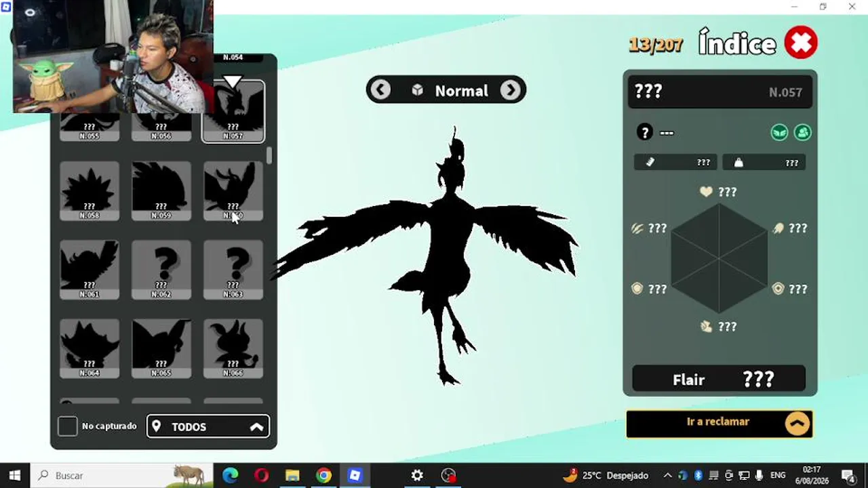Image resolution: width=868 pixels, height=488 pixels.
Task: Select creature entry N.061
Action: point(90,270)
